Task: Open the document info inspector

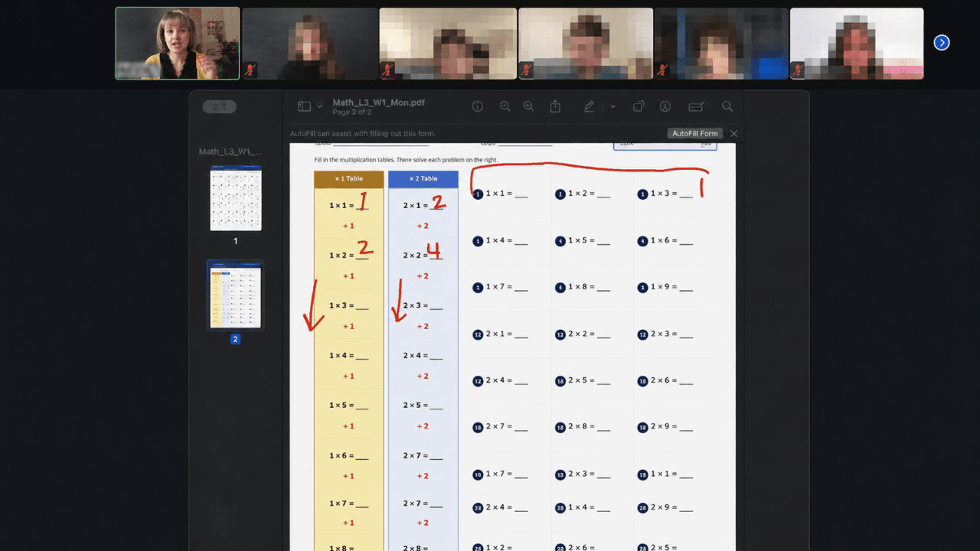Action: point(478,106)
